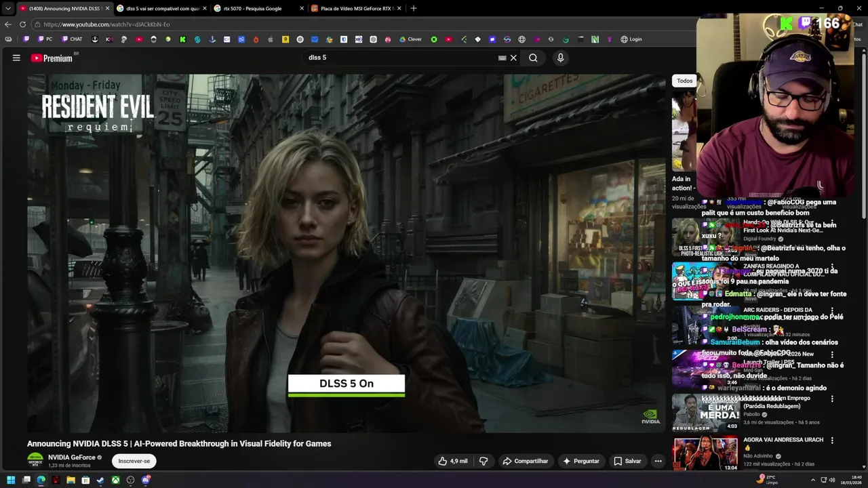Open a new browser tab

pyautogui.click(x=414, y=8)
